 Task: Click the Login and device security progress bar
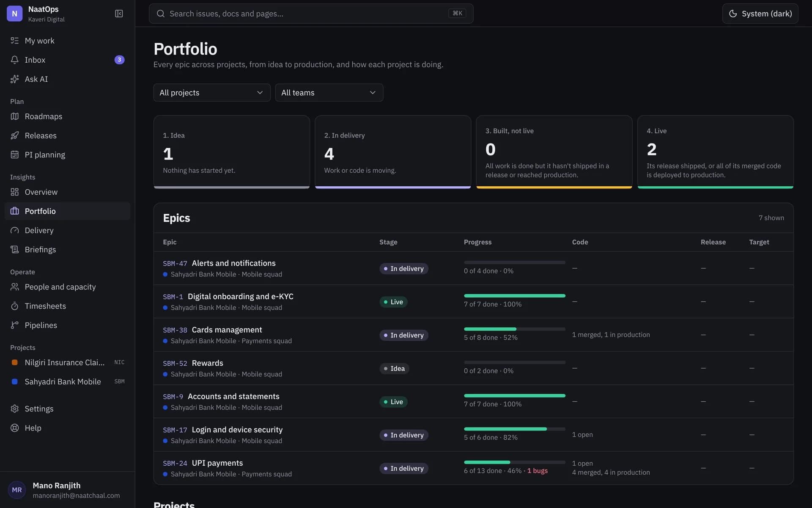514,429
